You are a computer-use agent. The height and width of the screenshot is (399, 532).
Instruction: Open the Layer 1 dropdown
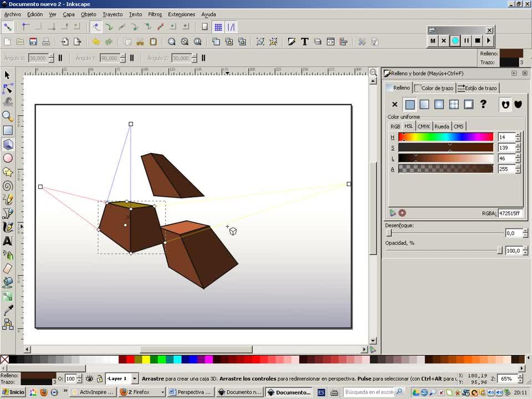135,378
